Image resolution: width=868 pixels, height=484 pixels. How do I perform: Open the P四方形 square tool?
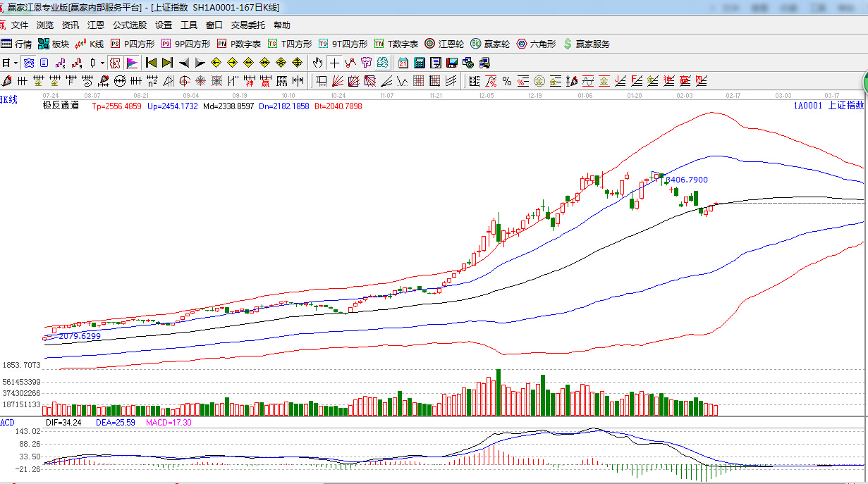(132, 44)
